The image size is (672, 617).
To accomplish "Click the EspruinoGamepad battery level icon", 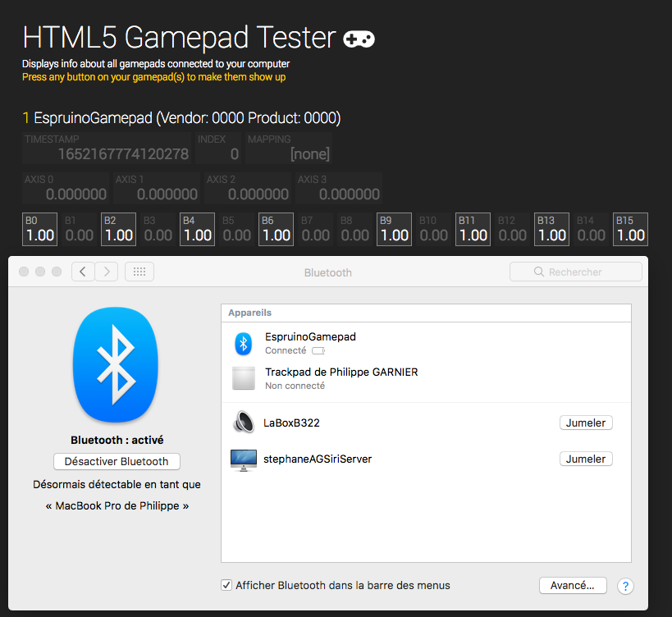I will click(318, 351).
